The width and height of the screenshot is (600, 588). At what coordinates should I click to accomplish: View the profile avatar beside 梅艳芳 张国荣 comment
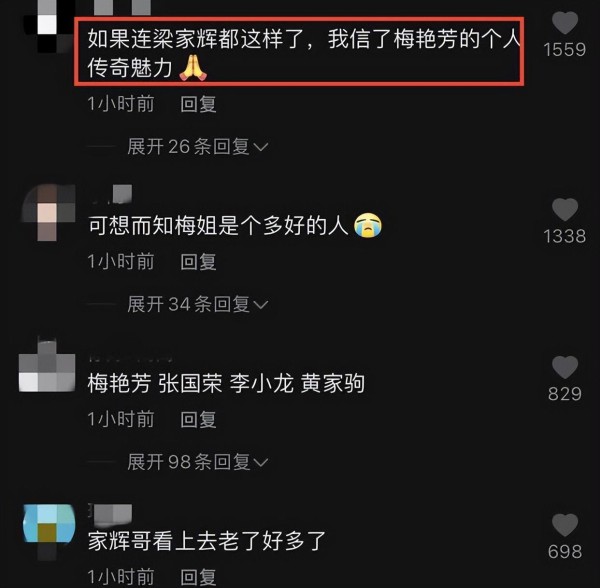point(47,366)
